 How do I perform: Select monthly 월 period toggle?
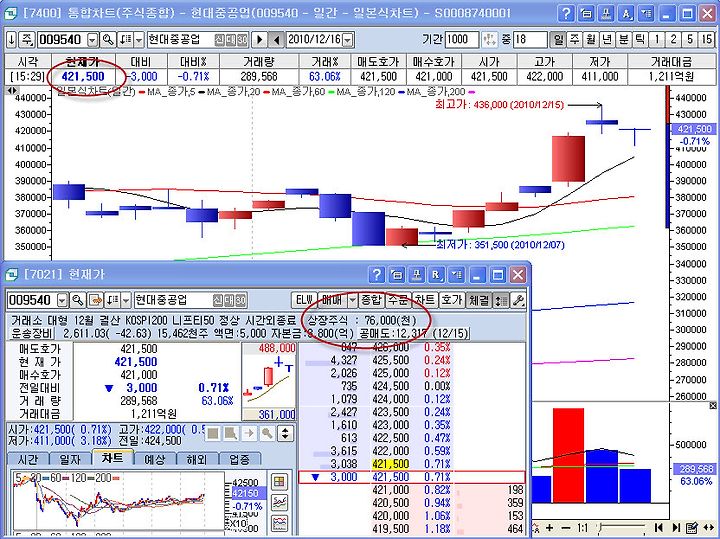[x=591, y=39]
